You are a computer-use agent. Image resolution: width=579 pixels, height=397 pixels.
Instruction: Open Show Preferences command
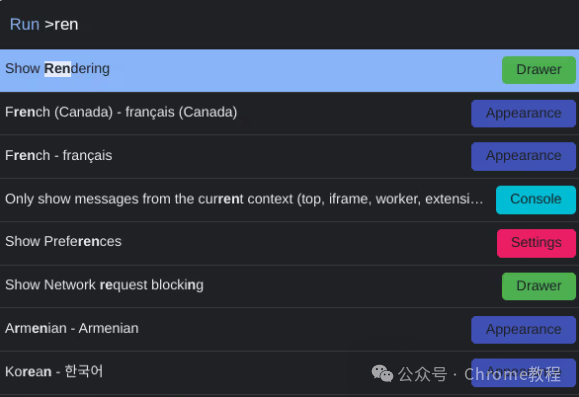click(290, 243)
